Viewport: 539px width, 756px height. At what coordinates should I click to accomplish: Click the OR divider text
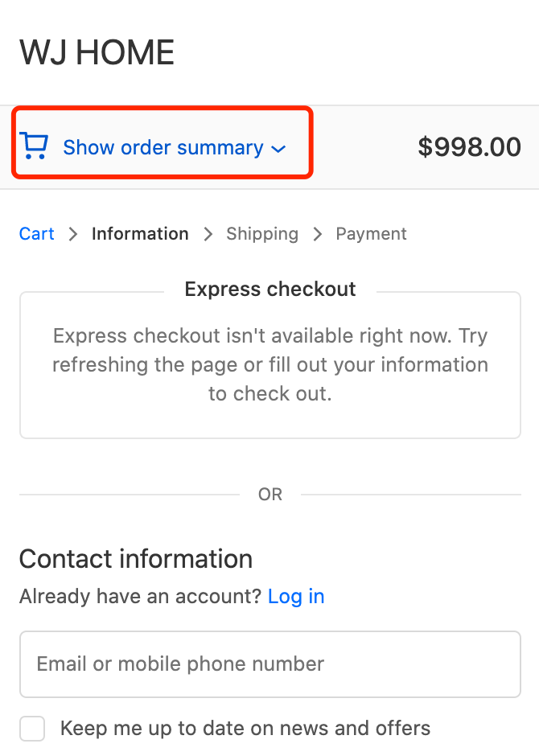click(270, 495)
